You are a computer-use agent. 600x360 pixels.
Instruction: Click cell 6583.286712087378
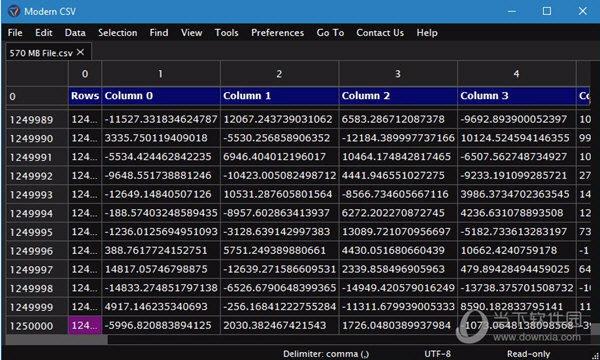(398, 119)
